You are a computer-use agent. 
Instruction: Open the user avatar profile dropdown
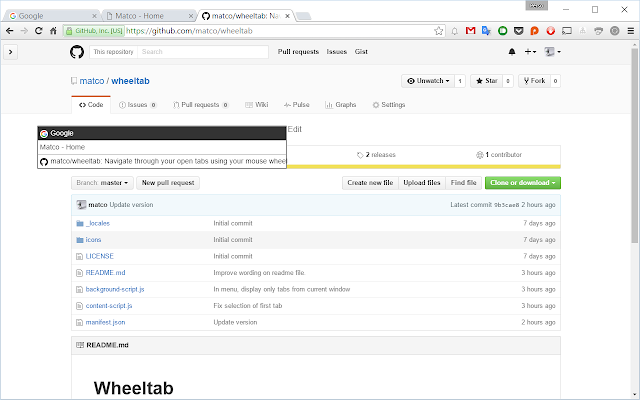pyautogui.click(x=553, y=52)
